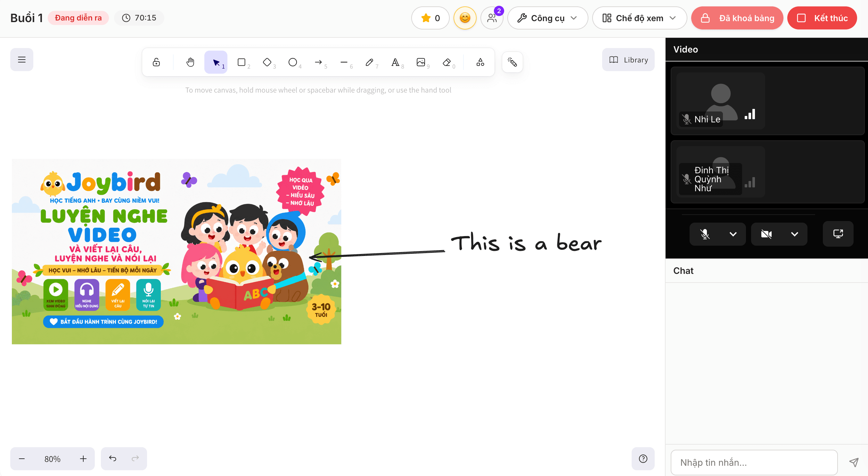Image resolution: width=868 pixels, height=476 pixels.
Task: Click the Buổi 1 session title
Action: coord(27,18)
